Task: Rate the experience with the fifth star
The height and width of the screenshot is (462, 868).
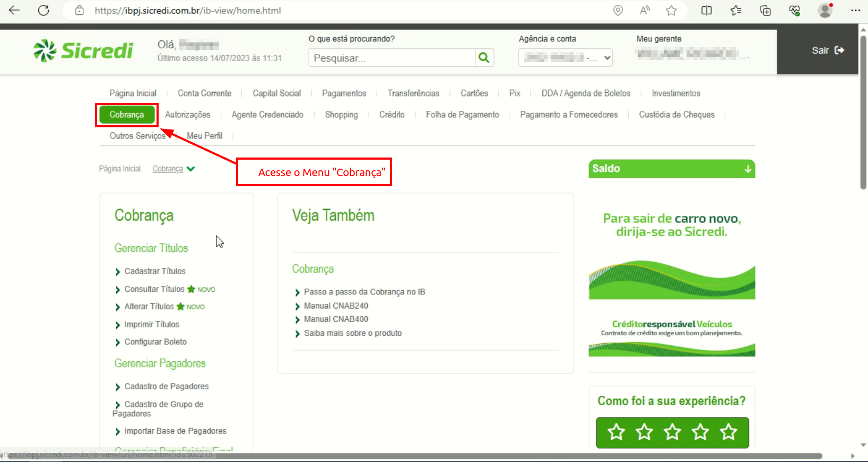Action: tap(728, 432)
